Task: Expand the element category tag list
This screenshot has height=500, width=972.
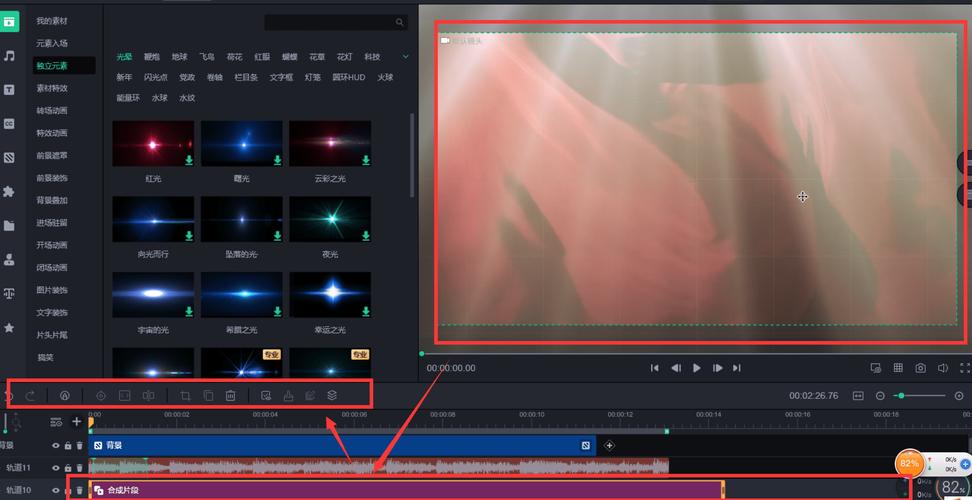Action: [405, 57]
